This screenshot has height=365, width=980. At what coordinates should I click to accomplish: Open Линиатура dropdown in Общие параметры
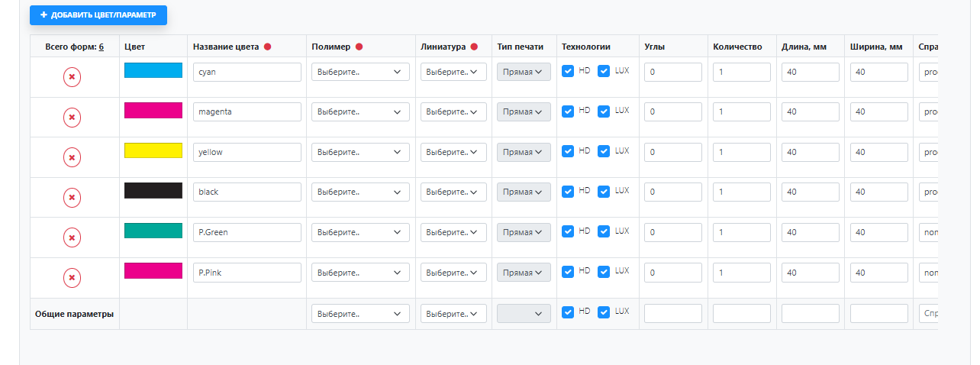[453, 314]
